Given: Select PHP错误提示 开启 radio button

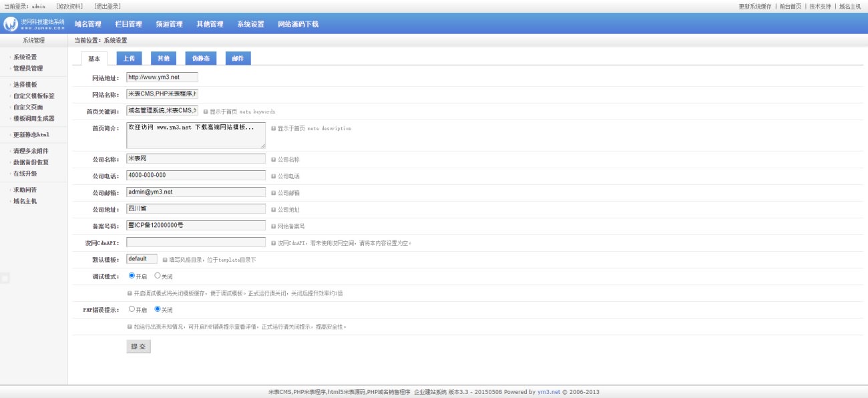Looking at the screenshot, I should click(x=132, y=309).
